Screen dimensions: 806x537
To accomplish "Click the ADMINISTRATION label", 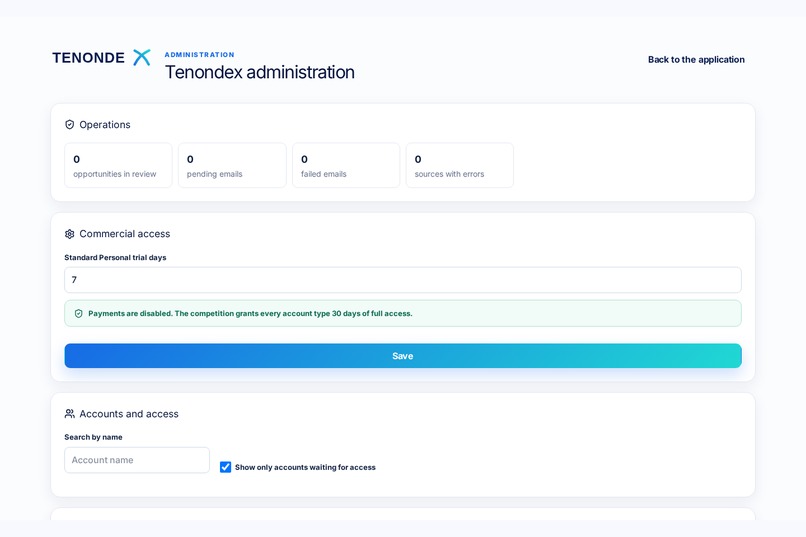I will coord(199,54).
